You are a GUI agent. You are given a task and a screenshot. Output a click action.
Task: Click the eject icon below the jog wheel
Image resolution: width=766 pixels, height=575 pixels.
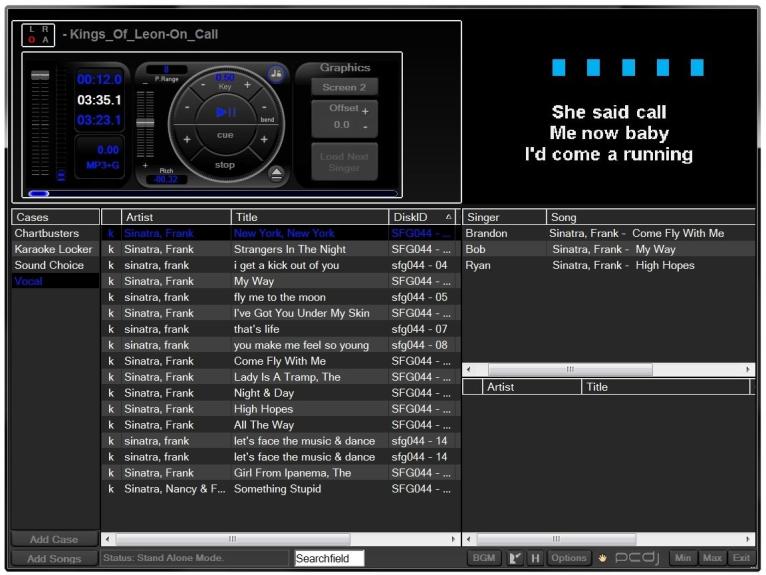click(276, 172)
